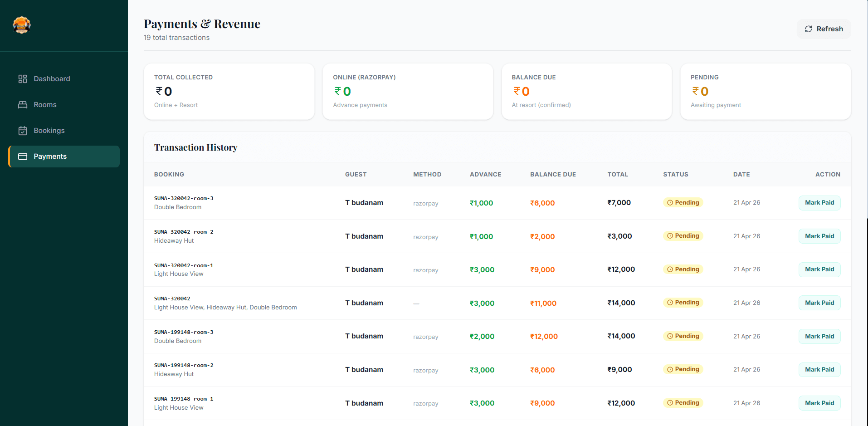Image resolution: width=868 pixels, height=426 pixels.
Task: Click the Total Collected summary card
Action: (229, 92)
